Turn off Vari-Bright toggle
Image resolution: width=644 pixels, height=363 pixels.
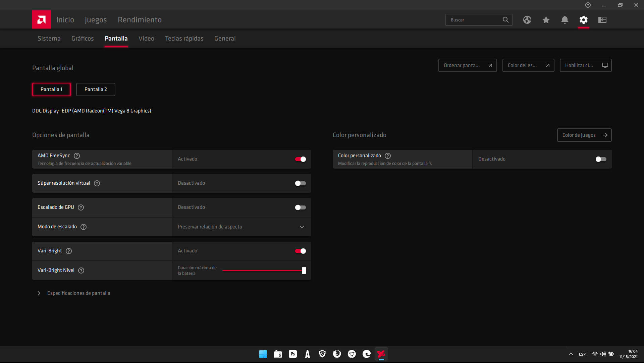(301, 251)
